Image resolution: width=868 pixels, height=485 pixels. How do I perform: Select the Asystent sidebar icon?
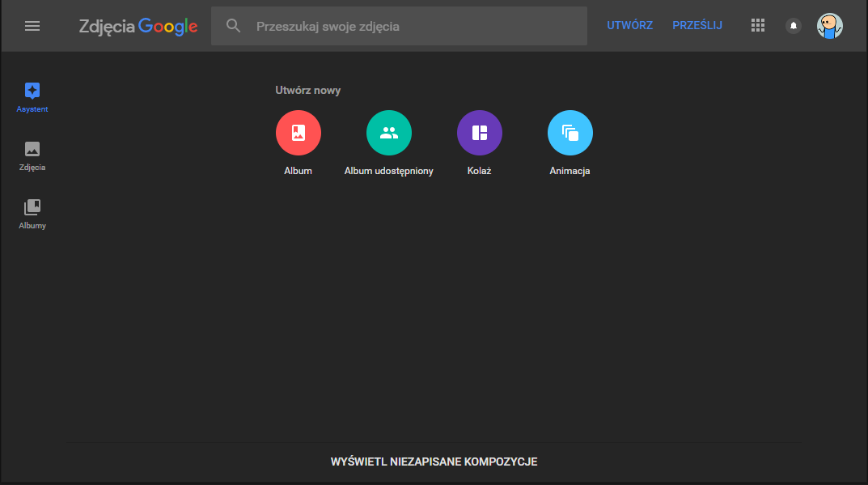(32, 91)
